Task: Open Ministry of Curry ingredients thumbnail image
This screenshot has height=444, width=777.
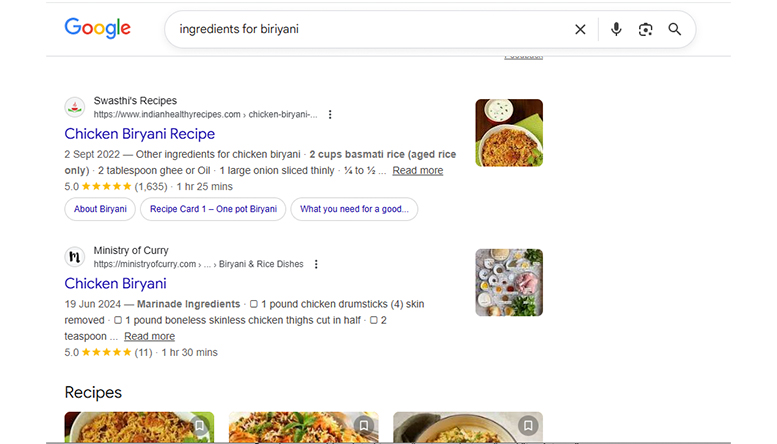Action: point(509,282)
